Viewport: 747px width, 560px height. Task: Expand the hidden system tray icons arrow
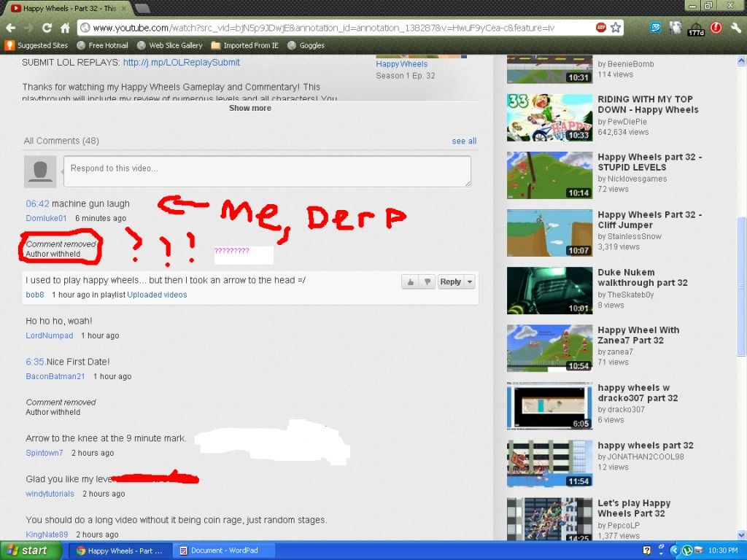(x=673, y=551)
